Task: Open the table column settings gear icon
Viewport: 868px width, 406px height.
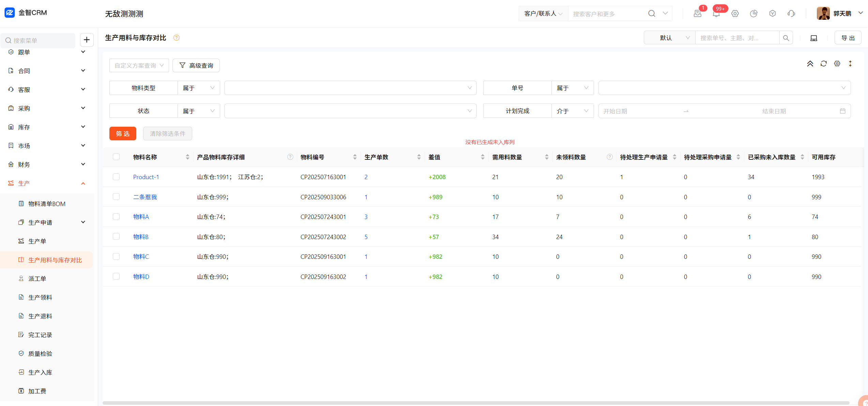Action: [837, 64]
